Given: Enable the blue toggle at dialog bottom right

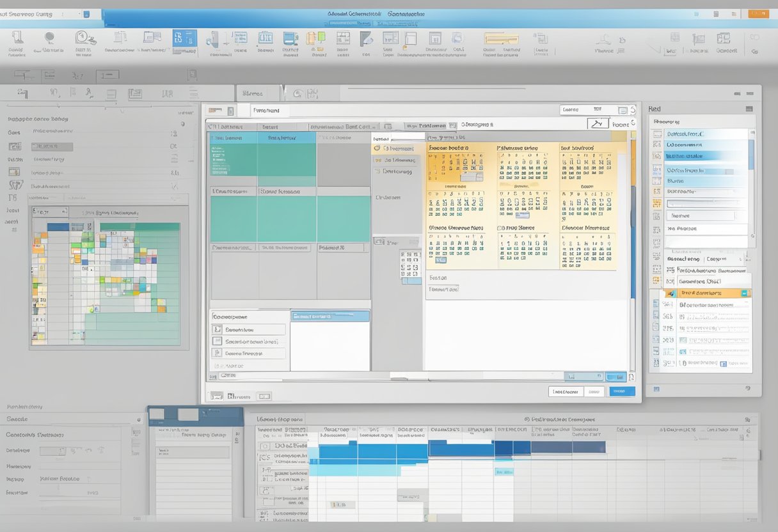Looking at the screenshot, I should (615, 376).
